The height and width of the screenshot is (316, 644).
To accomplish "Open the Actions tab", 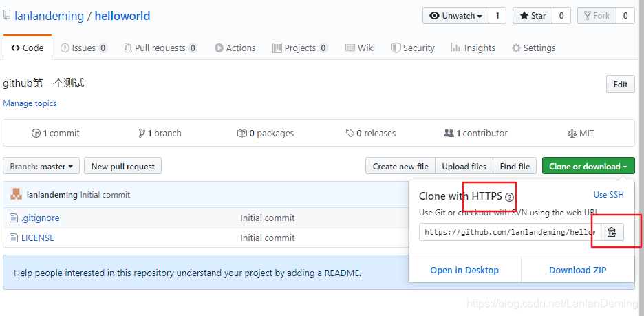I will pyautogui.click(x=235, y=48).
